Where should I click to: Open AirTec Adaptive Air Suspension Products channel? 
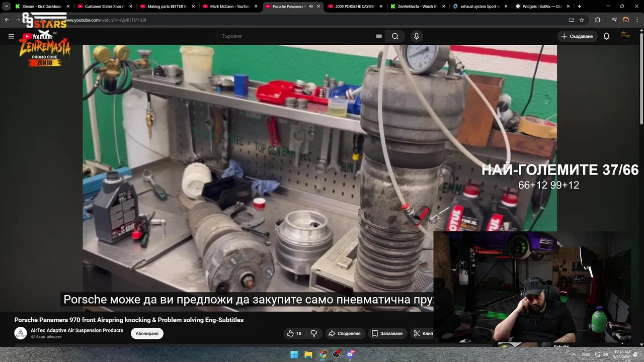pos(77,330)
